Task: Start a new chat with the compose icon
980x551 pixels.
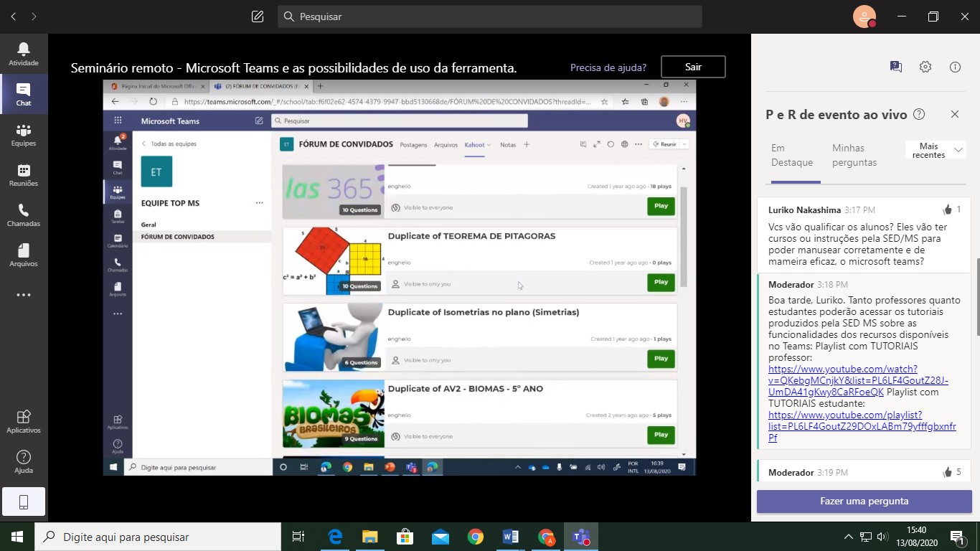Action: coord(258,16)
